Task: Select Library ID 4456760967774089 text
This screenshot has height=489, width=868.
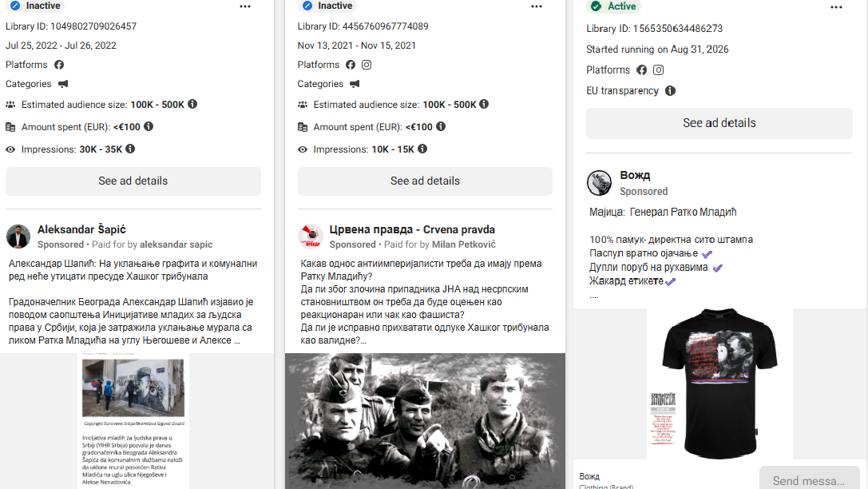Action: pyautogui.click(x=363, y=26)
